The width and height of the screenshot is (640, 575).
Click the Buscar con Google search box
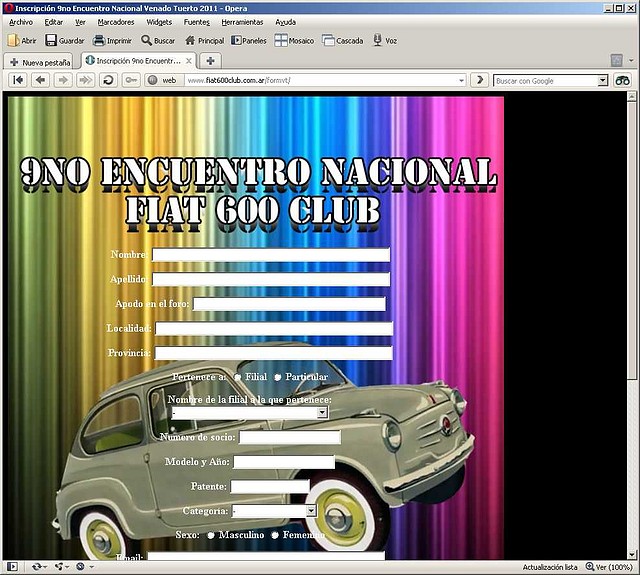click(x=546, y=81)
